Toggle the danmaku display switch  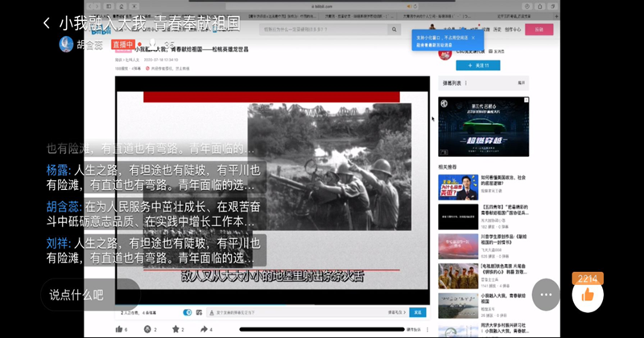(x=187, y=312)
